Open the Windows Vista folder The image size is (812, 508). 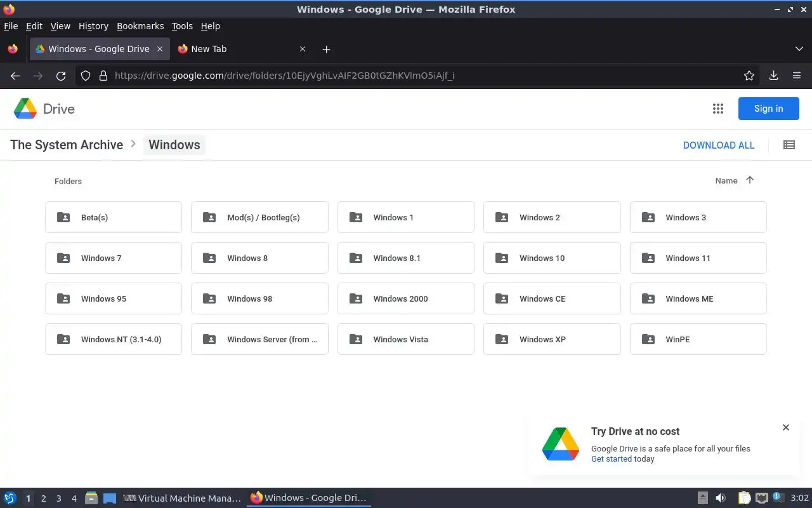pos(406,339)
